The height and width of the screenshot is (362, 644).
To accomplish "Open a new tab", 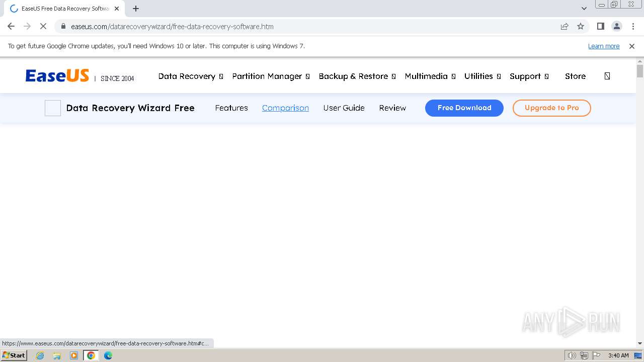I will tap(136, 9).
